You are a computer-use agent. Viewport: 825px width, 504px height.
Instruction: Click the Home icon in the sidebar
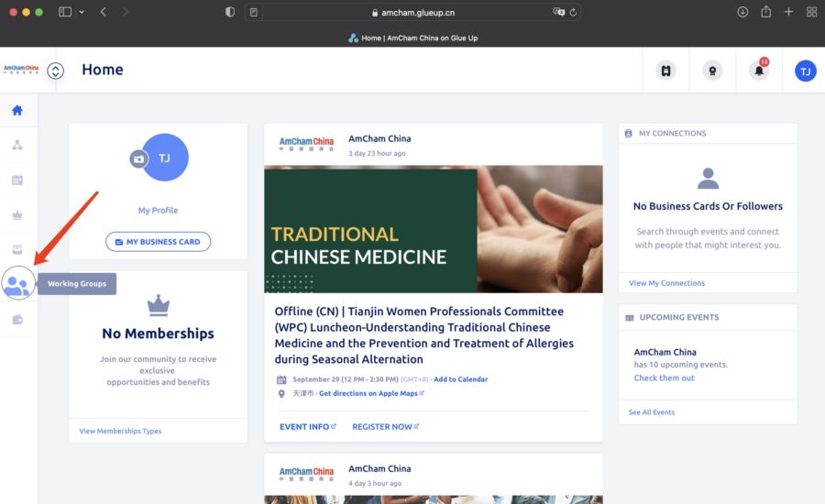tap(17, 111)
